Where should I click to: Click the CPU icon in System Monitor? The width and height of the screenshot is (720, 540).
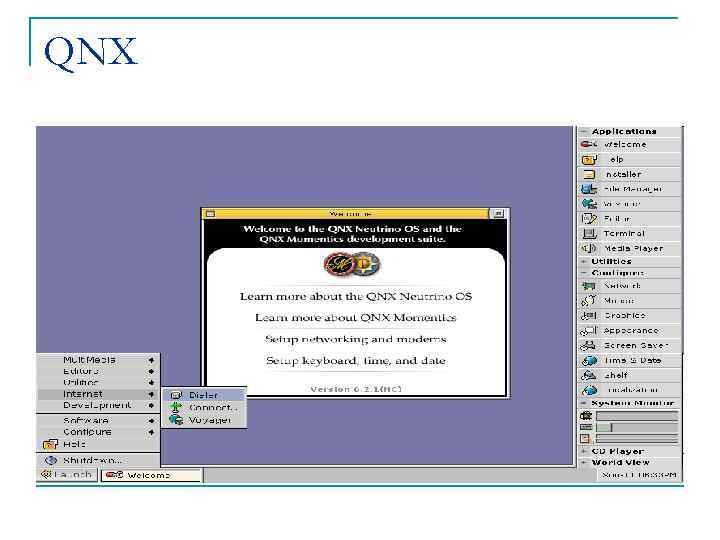pos(586,416)
